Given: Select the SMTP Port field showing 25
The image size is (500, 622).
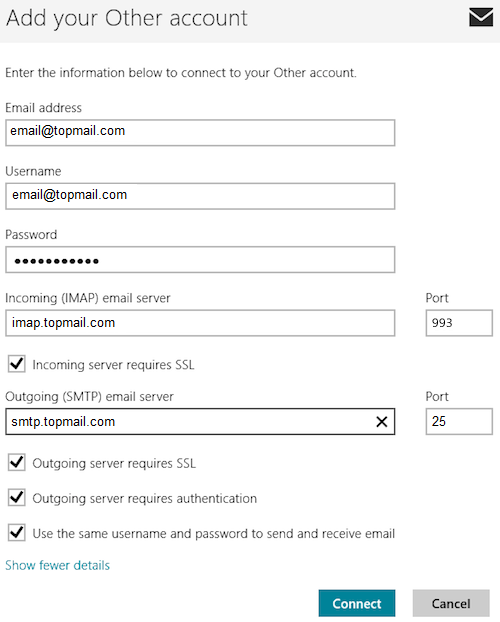Looking at the screenshot, I should point(459,421).
